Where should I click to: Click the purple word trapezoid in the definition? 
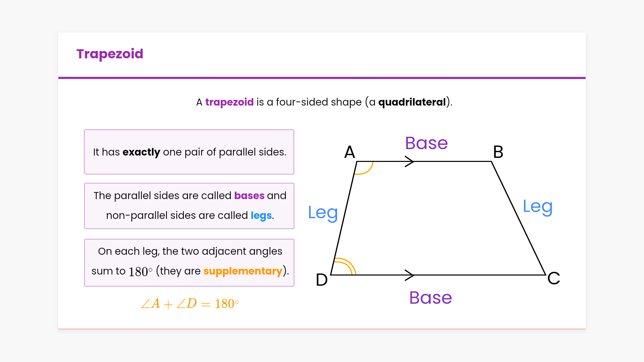click(229, 102)
